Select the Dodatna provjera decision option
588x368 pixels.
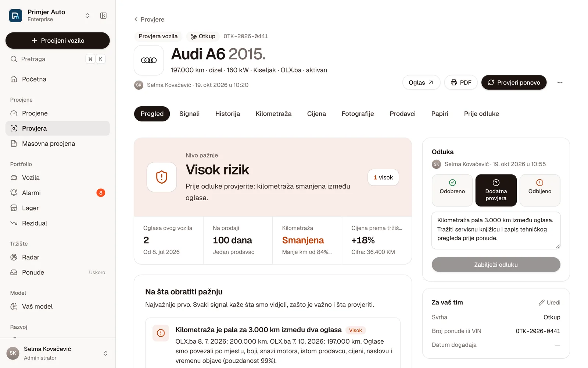pyautogui.click(x=496, y=190)
